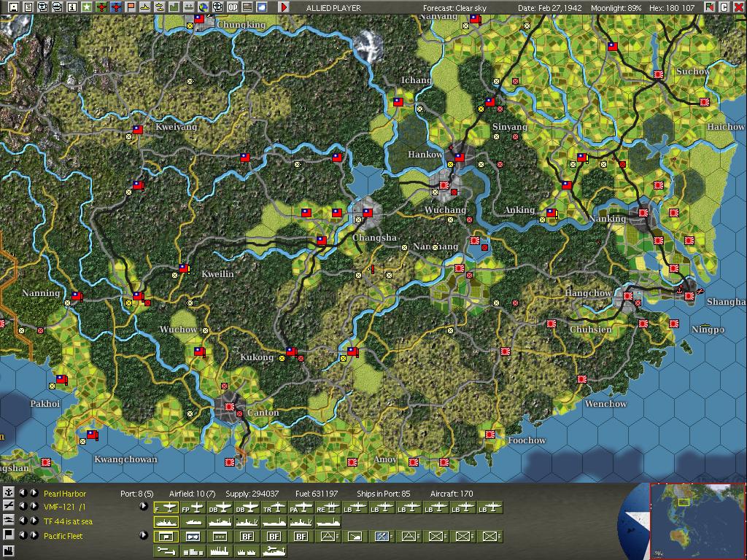Click the cloud weather toolbar icon

[262, 7]
